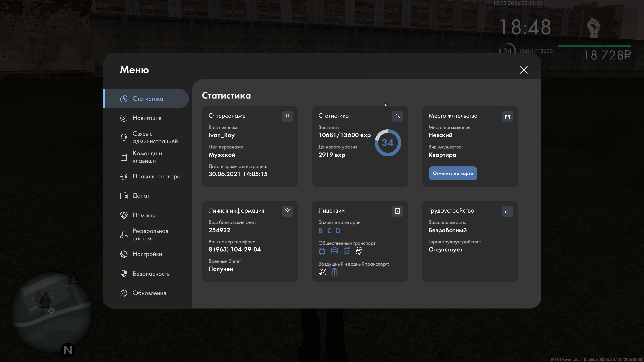The width and height of the screenshot is (644, 362).
Task: Click the account icon in Личная информация card
Action: point(287,211)
